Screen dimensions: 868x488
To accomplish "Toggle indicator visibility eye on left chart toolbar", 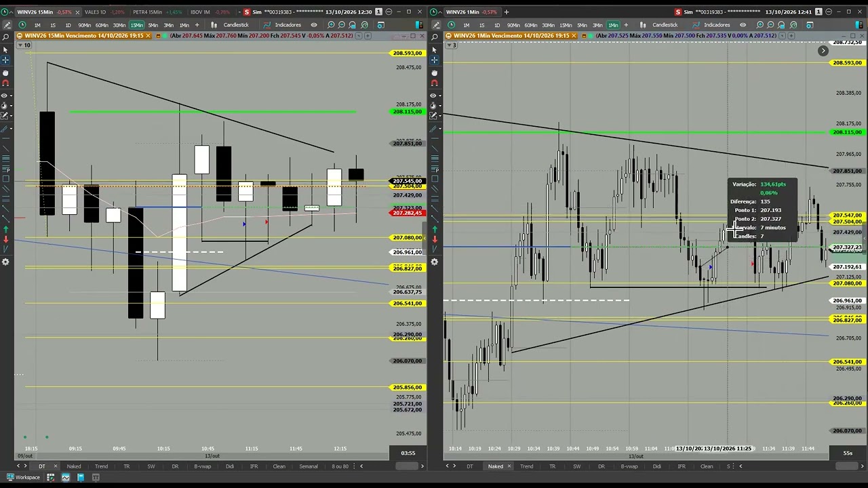I will [x=313, y=25].
